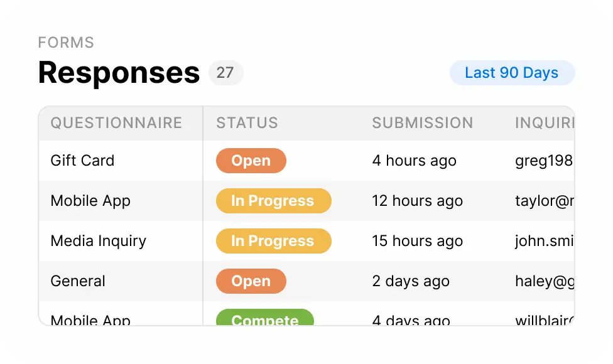
Task: Click the In Progress badge on Mobile App row
Action: pos(273,201)
